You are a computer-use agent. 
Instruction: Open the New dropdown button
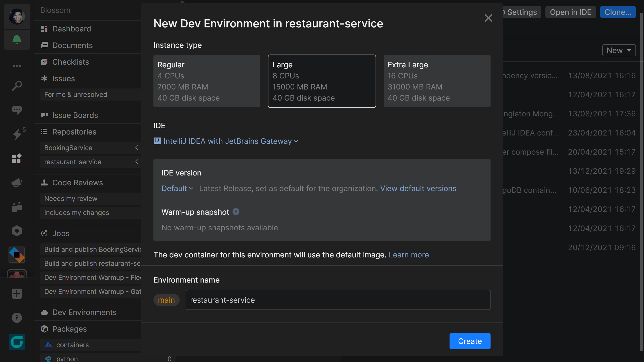click(619, 50)
